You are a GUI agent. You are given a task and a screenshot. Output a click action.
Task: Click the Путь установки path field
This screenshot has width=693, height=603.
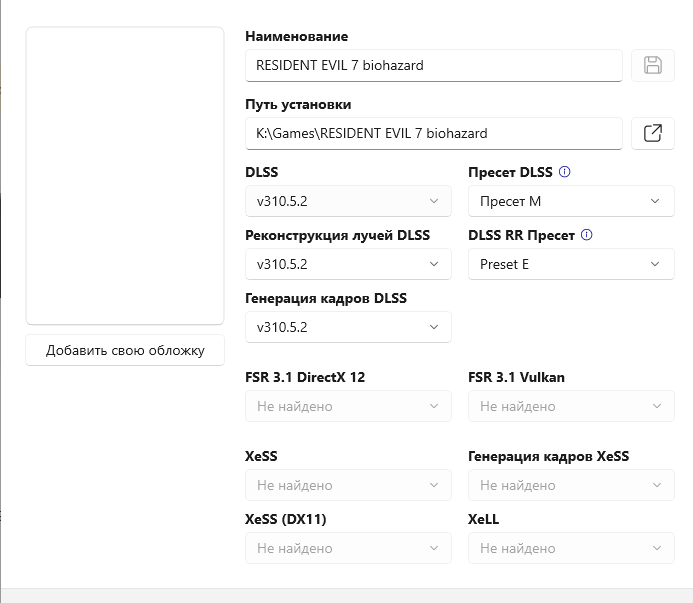[x=433, y=133]
